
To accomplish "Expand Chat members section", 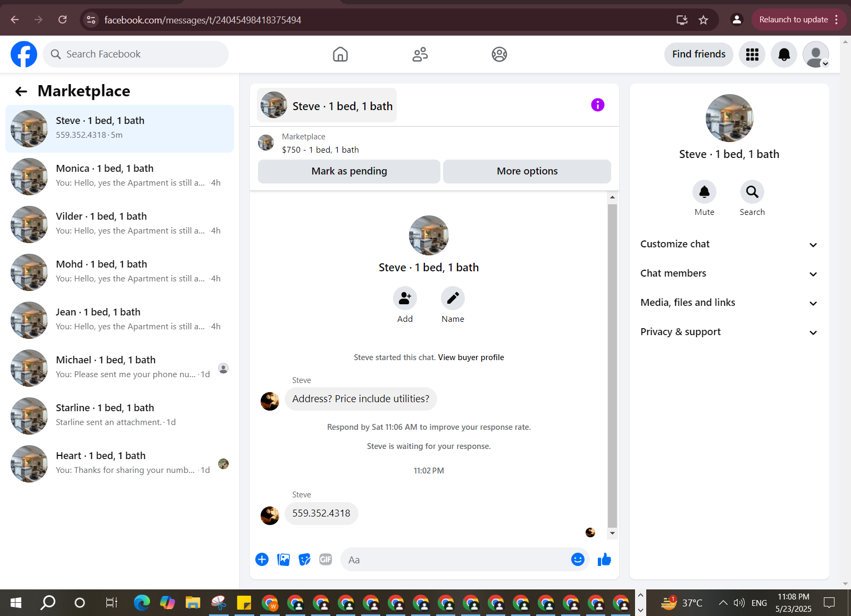I will click(x=729, y=273).
